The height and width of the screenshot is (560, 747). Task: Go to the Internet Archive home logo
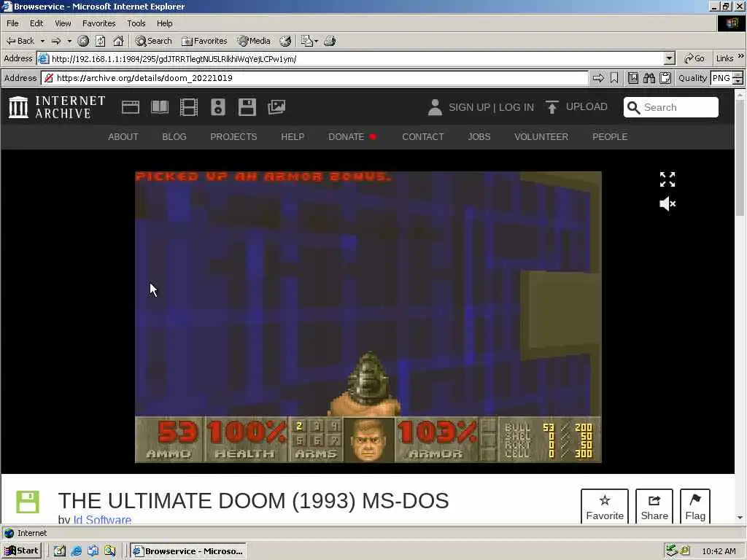[x=57, y=107]
